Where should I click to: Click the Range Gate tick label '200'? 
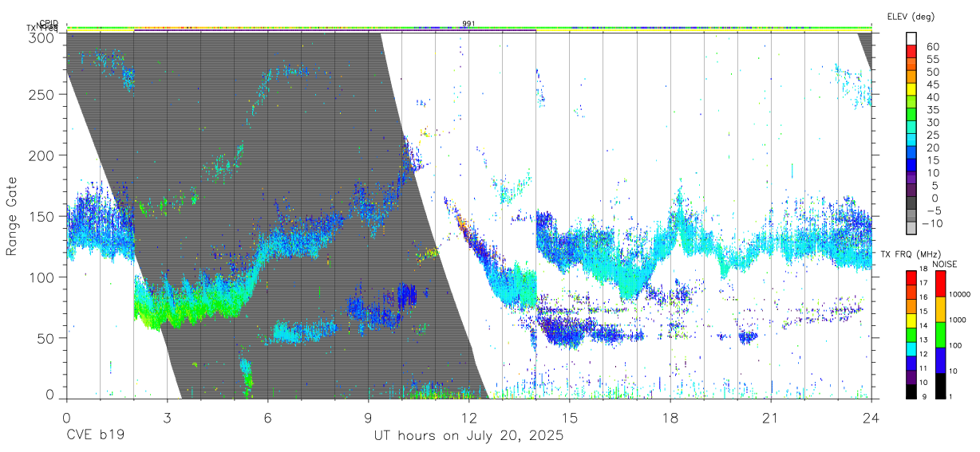coord(41,155)
